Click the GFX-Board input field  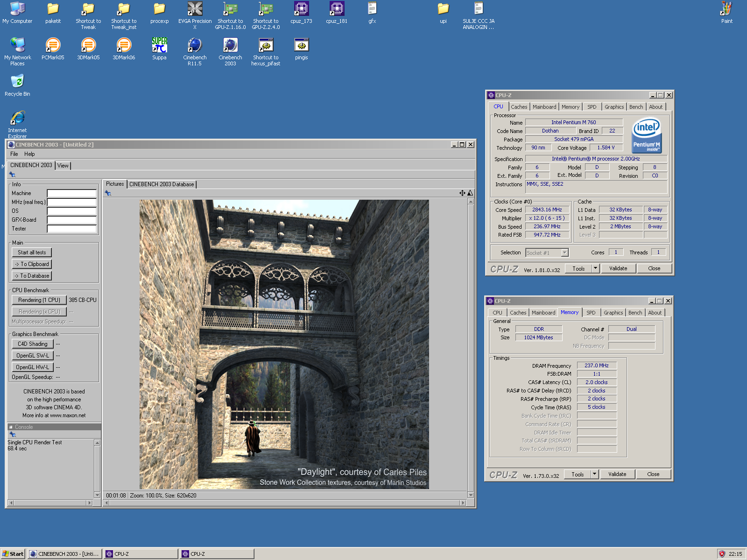[x=71, y=220]
